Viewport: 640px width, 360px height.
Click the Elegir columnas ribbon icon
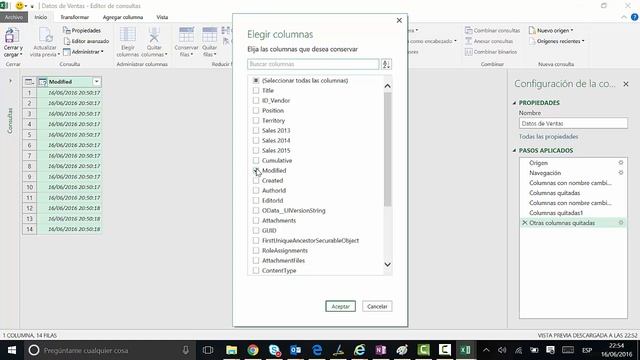click(127, 35)
